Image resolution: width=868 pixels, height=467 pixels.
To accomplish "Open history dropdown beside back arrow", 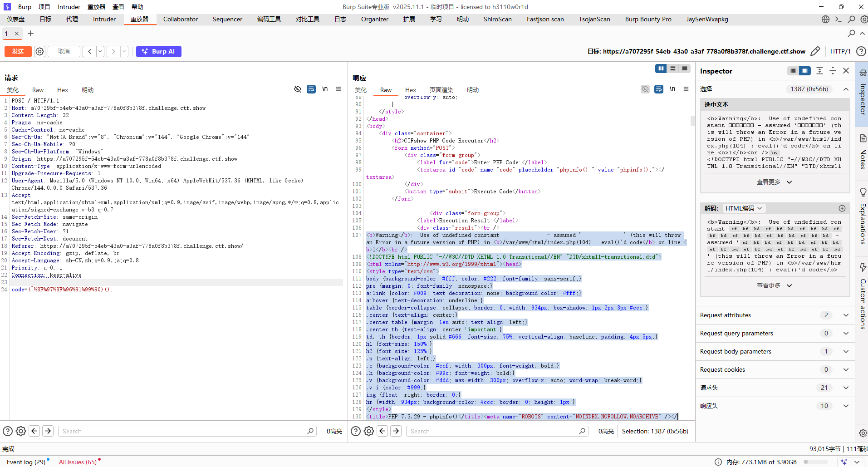I will pos(100,51).
